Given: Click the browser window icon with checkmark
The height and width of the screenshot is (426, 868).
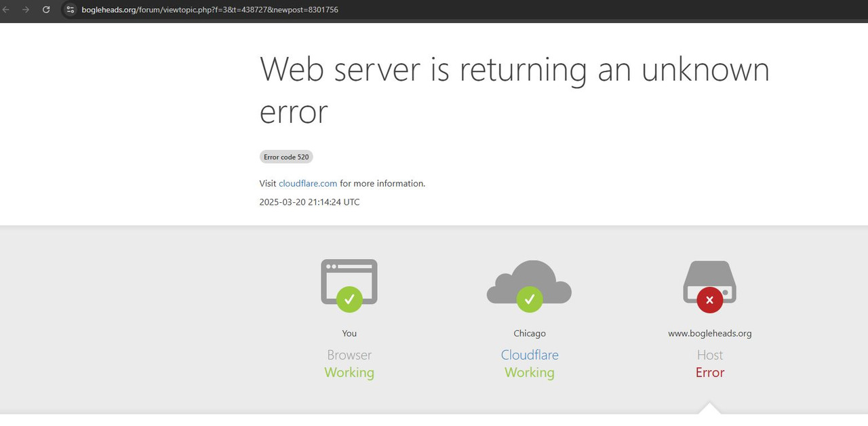Looking at the screenshot, I should tap(349, 286).
